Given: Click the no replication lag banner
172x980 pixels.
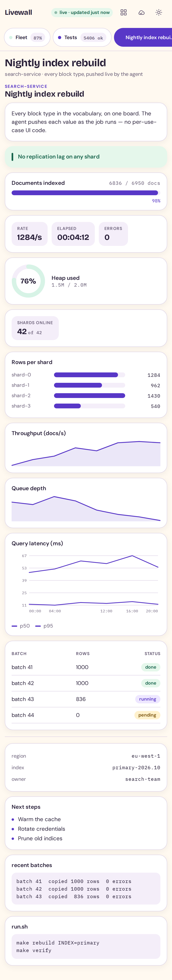Looking at the screenshot, I should pyautogui.click(x=86, y=157).
